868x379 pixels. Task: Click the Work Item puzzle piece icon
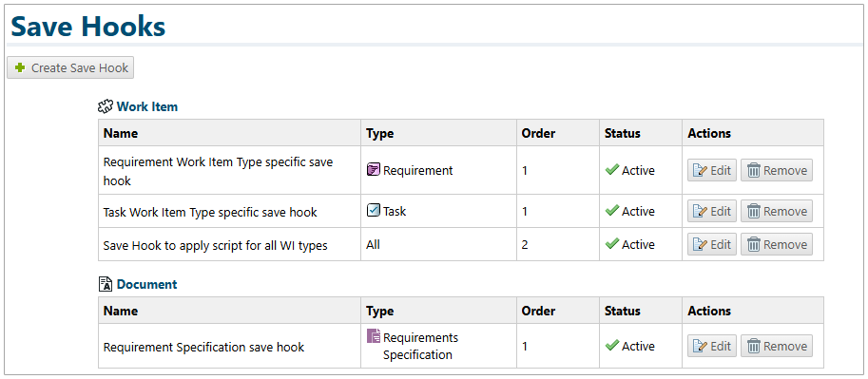(x=106, y=106)
